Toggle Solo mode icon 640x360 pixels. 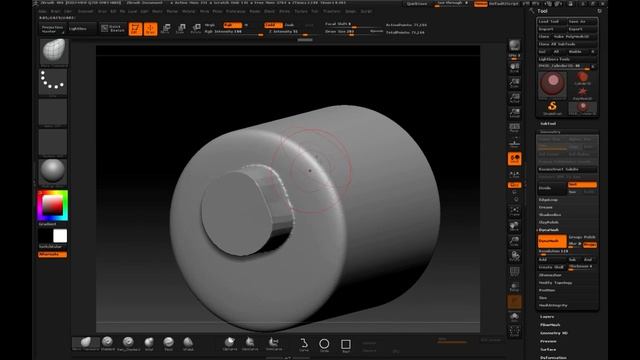[515, 317]
